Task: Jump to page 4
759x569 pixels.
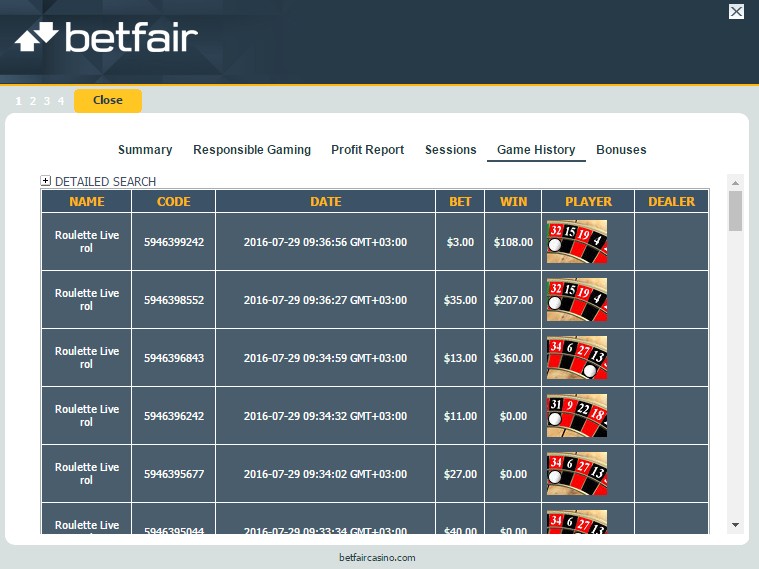Action: tap(61, 101)
